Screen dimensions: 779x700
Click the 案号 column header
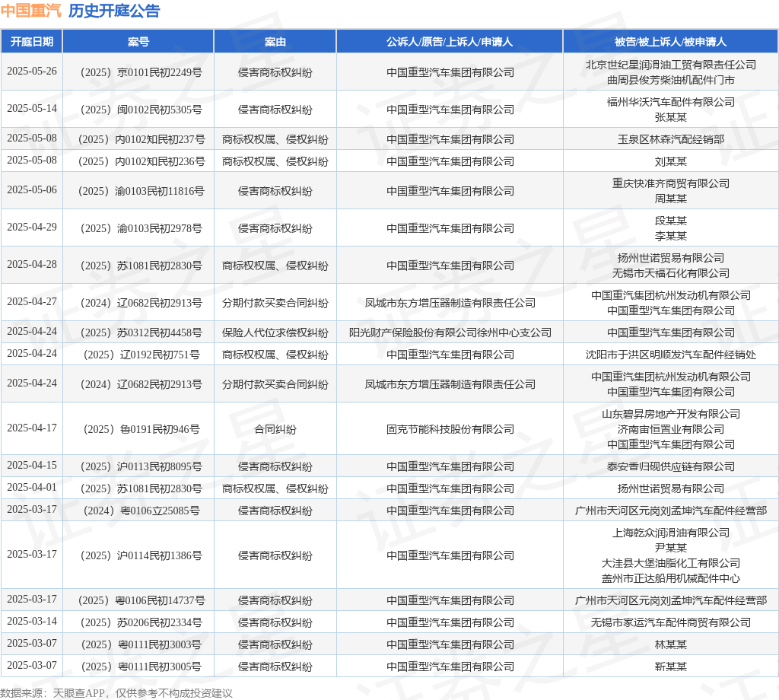point(138,42)
